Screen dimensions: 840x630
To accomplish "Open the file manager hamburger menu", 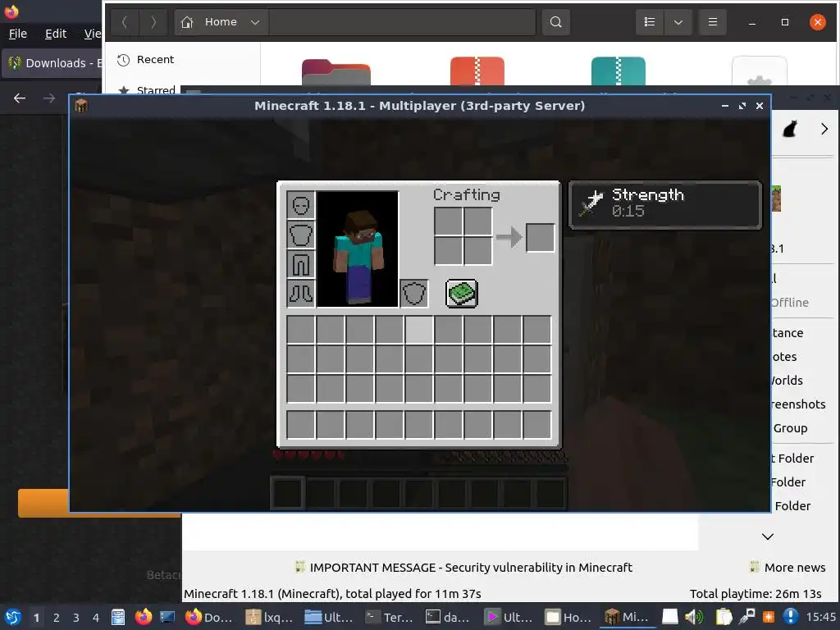I will tap(713, 22).
